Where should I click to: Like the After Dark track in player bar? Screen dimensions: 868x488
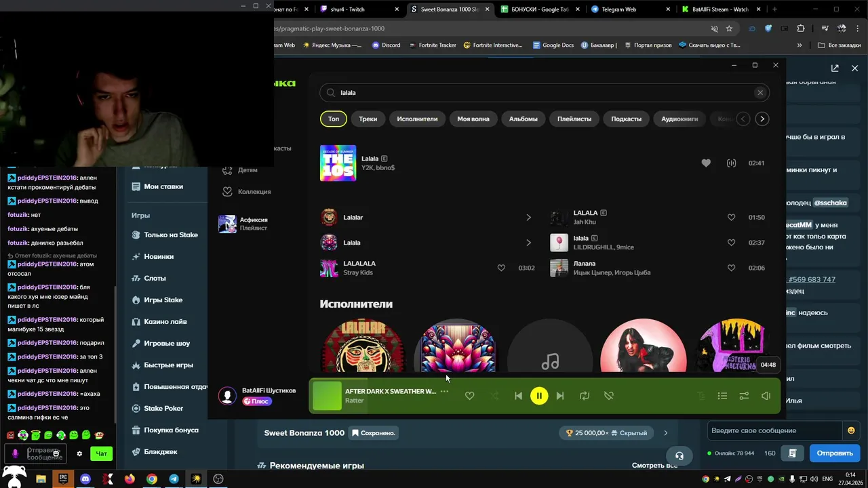[469, 396]
